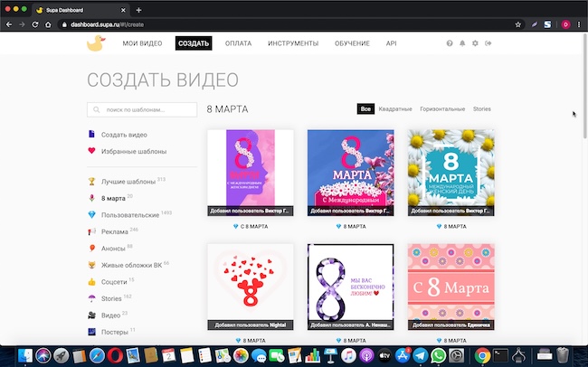588x367 pixels.
Task: Click the Supa yellow duck logo
Action: 96,43
